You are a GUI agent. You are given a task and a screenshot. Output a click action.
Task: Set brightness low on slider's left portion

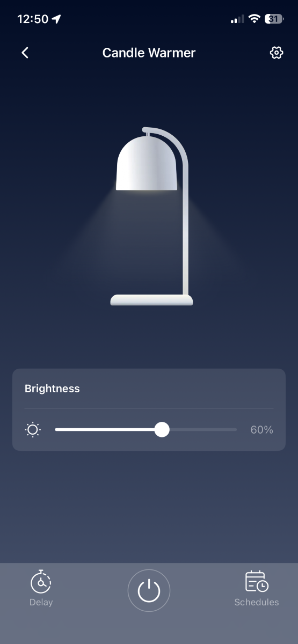[x=75, y=429]
